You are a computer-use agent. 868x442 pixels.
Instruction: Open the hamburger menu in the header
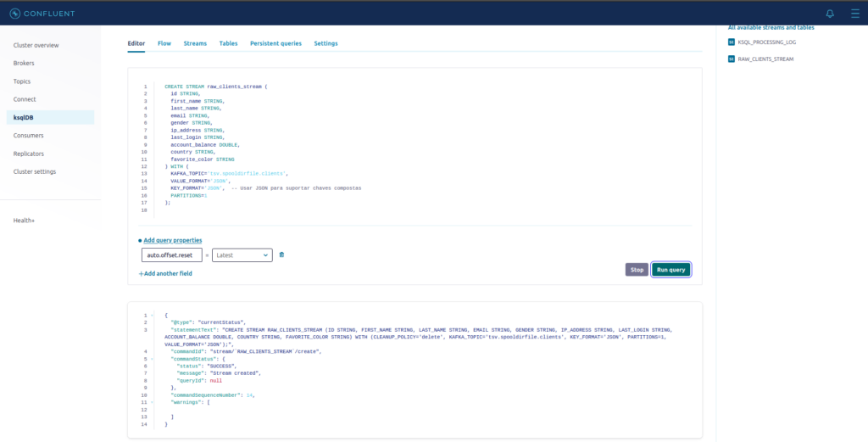854,13
